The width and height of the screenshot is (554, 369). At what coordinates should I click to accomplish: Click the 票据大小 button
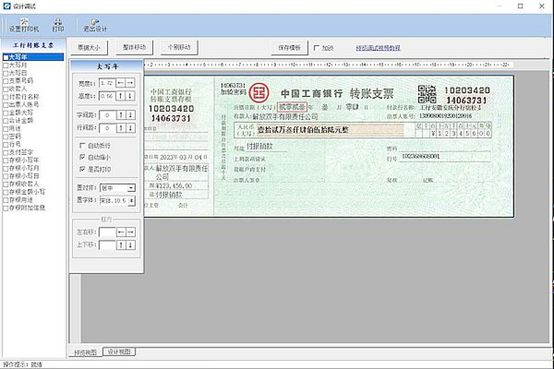pos(89,47)
